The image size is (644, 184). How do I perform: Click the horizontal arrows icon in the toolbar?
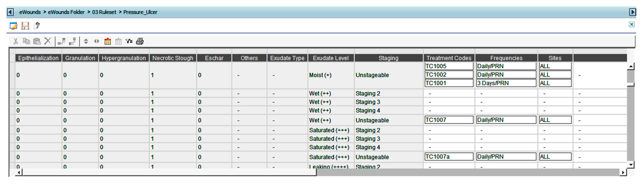click(x=97, y=41)
